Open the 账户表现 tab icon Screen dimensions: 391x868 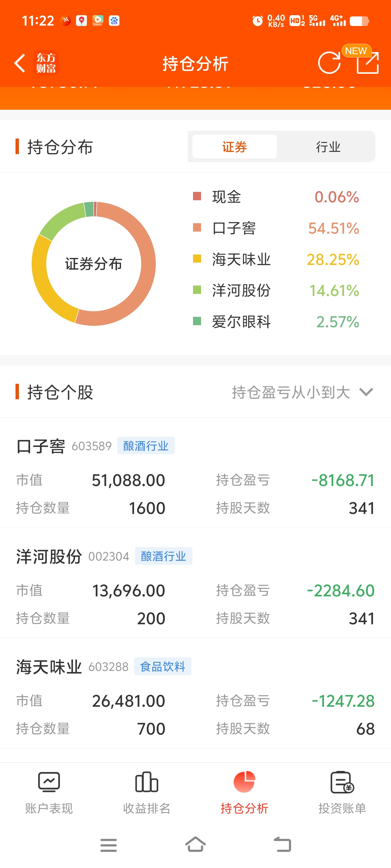[x=49, y=782]
